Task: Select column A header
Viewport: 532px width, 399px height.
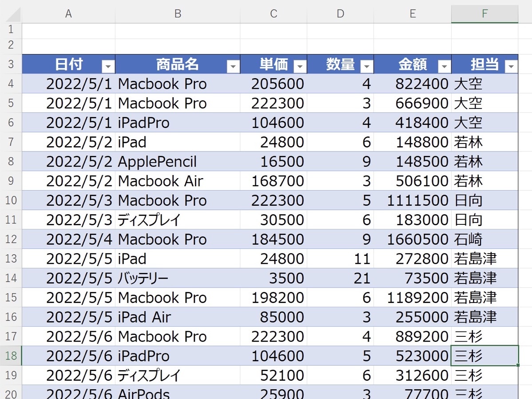Action: [68, 14]
